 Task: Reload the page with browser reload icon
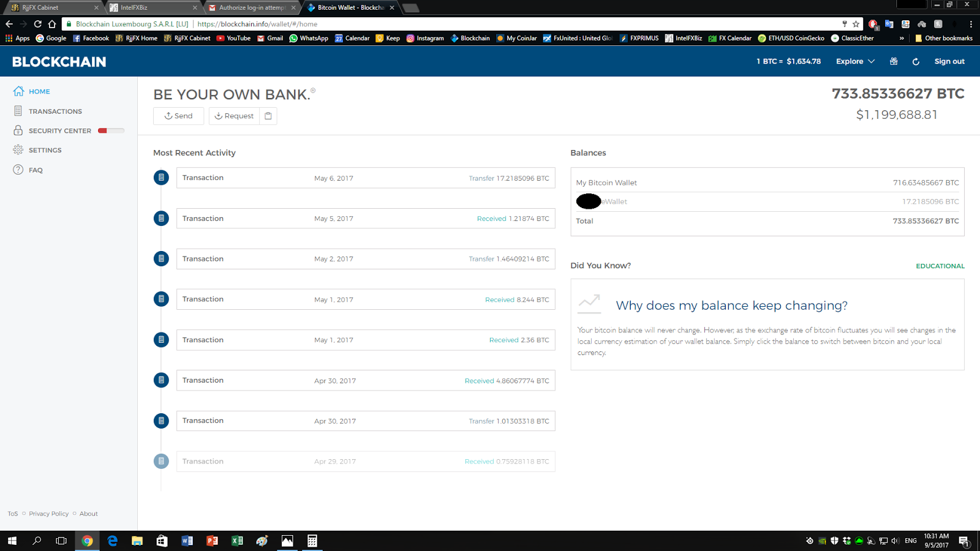pyautogui.click(x=37, y=24)
